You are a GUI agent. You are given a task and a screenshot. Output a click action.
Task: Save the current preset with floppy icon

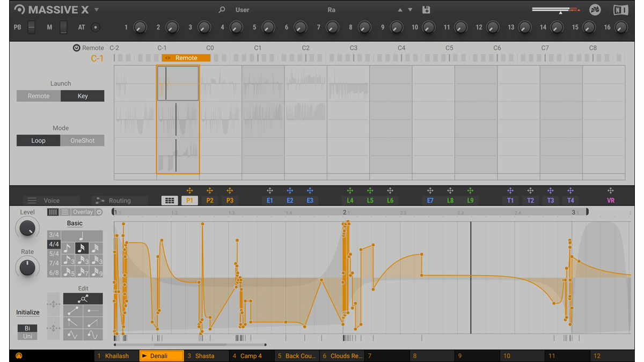click(426, 10)
